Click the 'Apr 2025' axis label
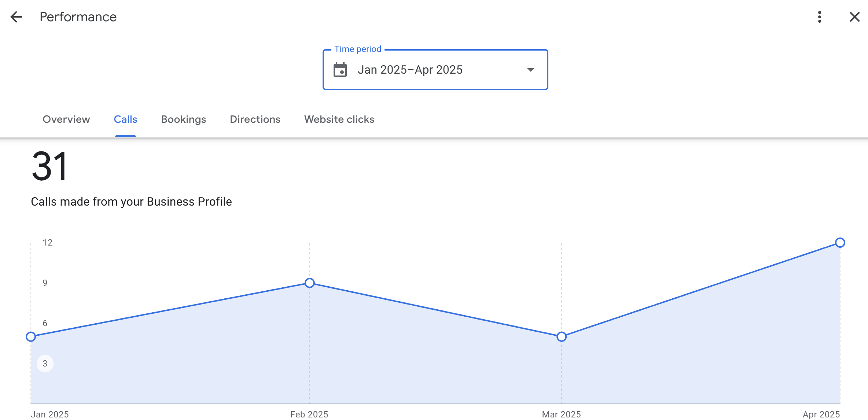Image resolution: width=868 pixels, height=420 pixels. point(821,414)
